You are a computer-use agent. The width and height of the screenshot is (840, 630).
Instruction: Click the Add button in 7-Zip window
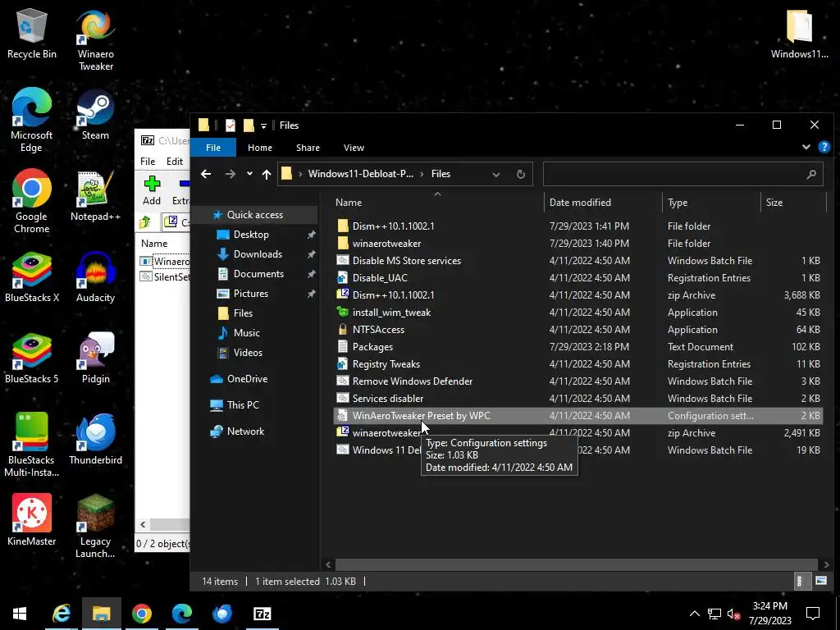point(152,190)
